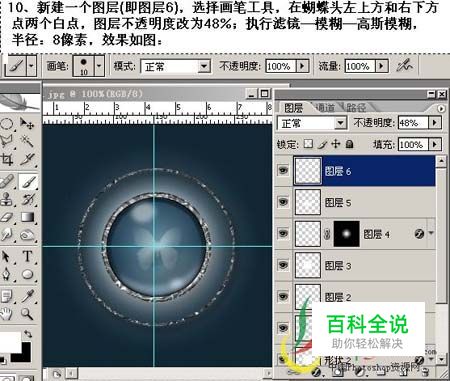This screenshot has height=381, width=450.
Task: Select the Eyedropper tool
Action: (27, 296)
